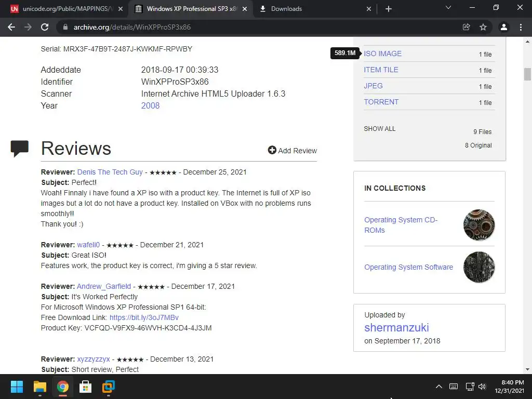Reload the archive.org page
Viewport: 532px width, 399px height.
(45, 27)
